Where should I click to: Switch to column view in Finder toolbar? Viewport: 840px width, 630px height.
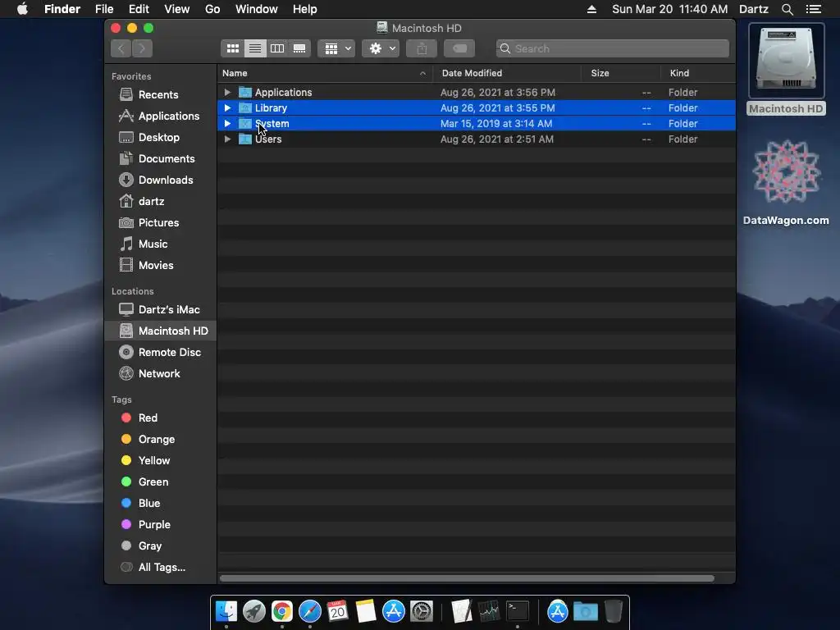277,48
